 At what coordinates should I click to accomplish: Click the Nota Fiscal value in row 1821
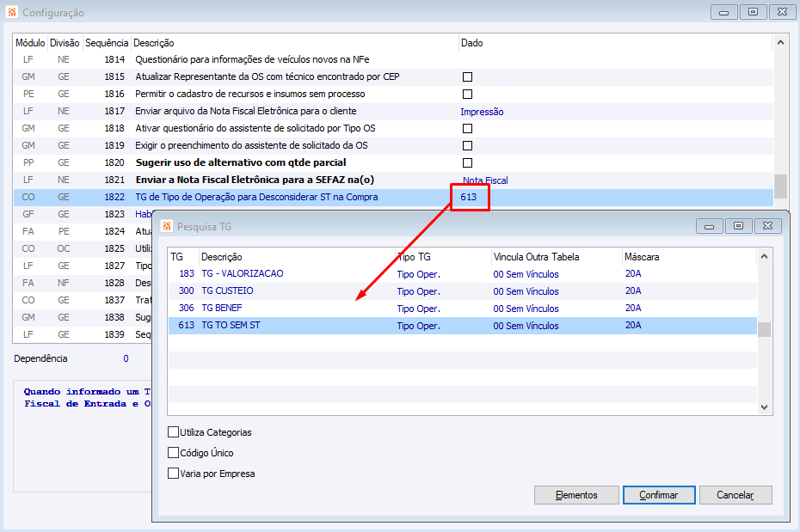(x=485, y=180)
